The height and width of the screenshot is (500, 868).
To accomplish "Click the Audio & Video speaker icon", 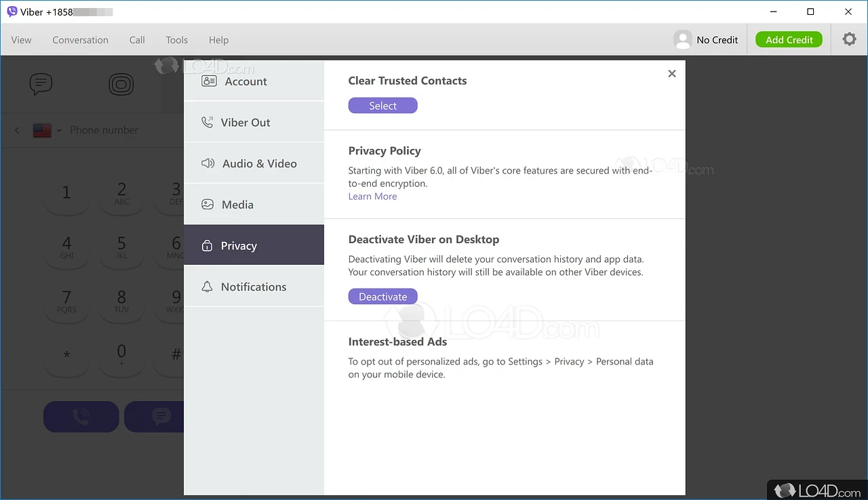I will 208,163.
